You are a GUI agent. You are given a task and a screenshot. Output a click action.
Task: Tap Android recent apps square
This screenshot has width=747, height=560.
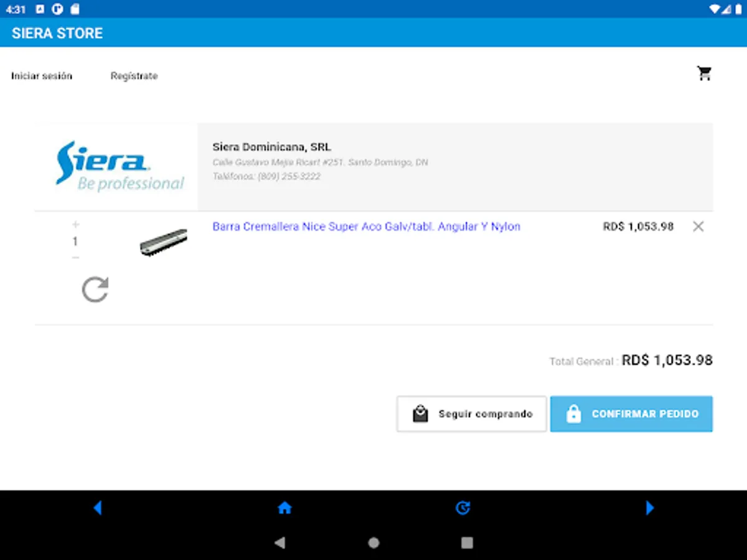click(x=467, y=543)
